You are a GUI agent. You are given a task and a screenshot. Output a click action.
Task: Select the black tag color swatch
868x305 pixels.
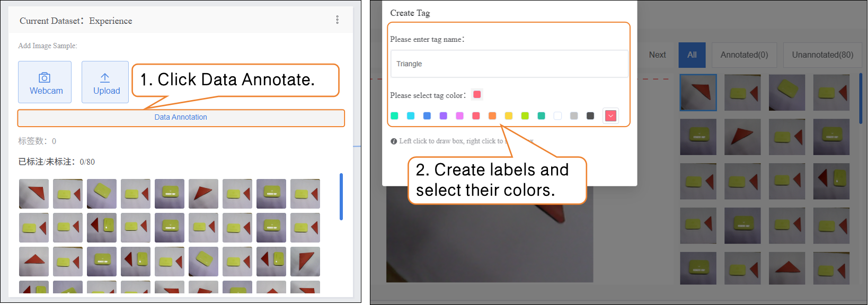(590, 116)
